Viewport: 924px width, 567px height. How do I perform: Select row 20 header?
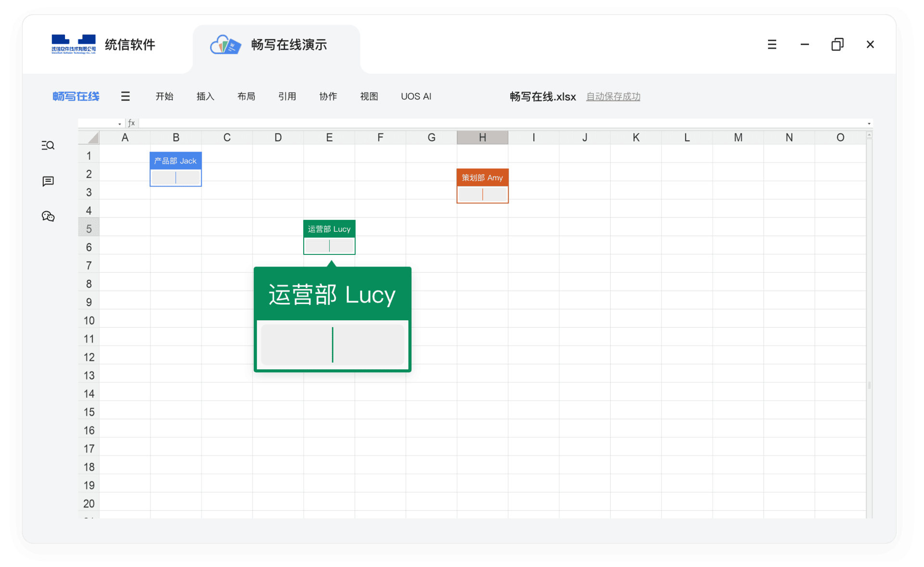[x=89, y=504]
